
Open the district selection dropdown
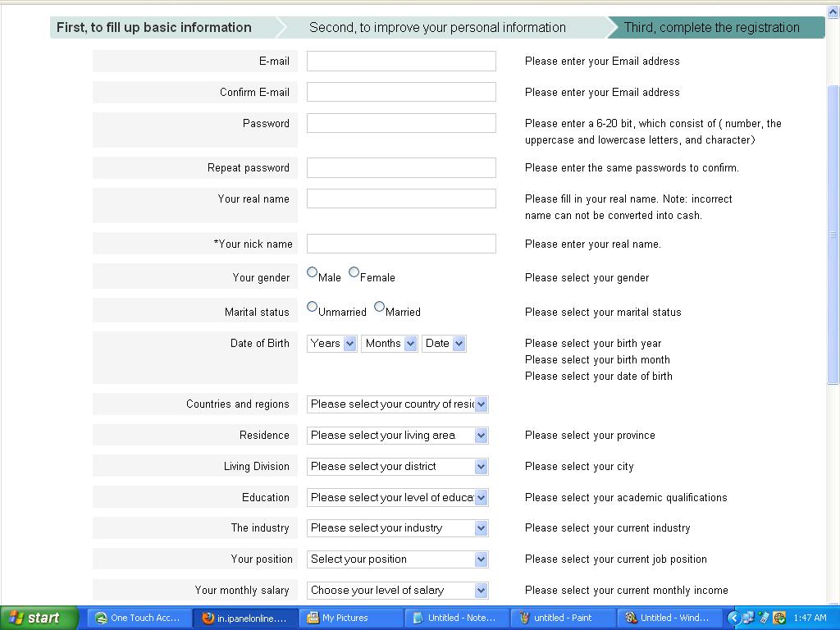[398, 467]
